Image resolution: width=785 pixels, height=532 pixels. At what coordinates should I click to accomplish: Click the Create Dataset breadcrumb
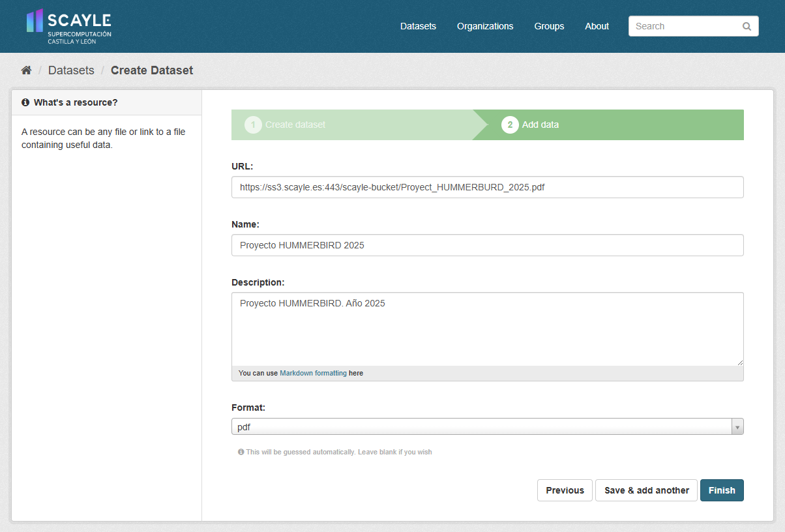pos(152,70)
